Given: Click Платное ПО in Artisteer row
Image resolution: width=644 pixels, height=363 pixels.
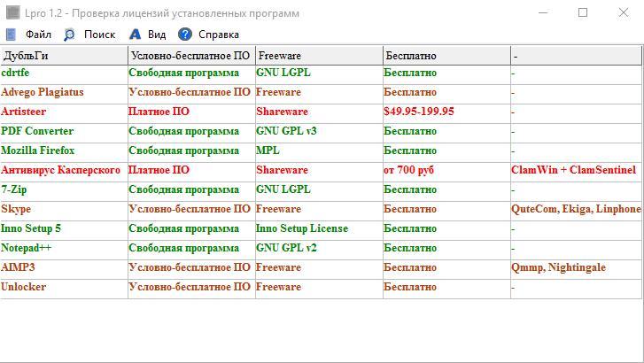Looking at the screenshot, I should click(159, 112).
